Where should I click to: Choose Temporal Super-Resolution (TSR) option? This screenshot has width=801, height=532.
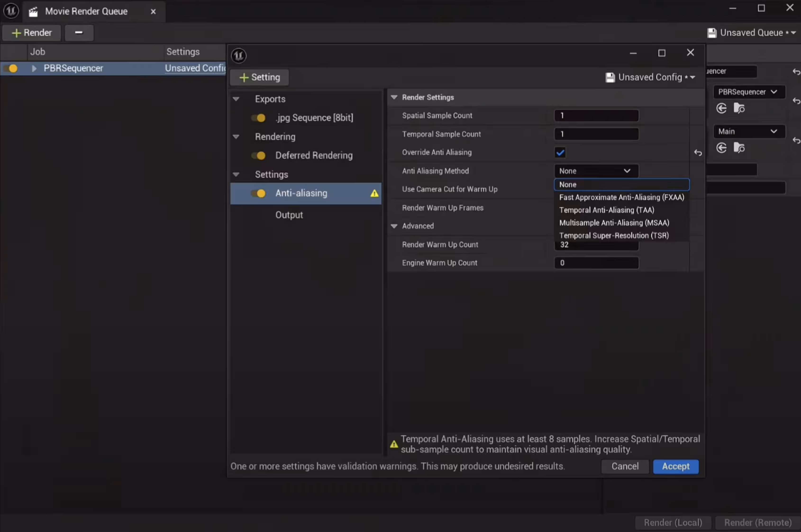614,235
